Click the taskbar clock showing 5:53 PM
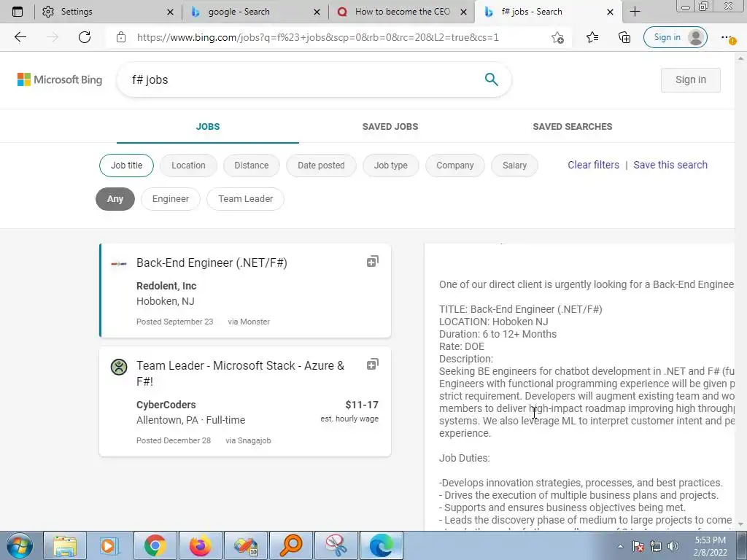This screenshot has width=747, height=560. 710,546
